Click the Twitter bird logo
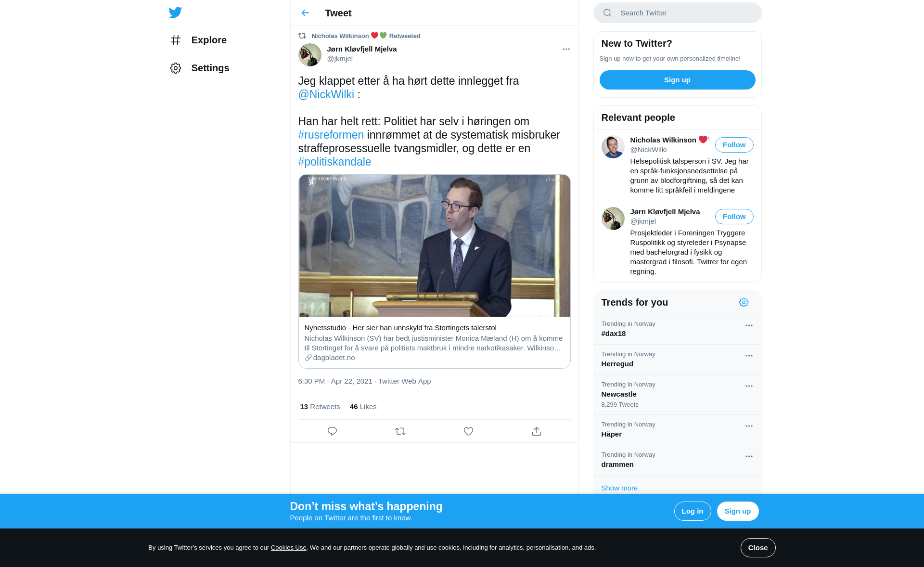This screenshot has width=924, height=567. [x=175, y=13]
